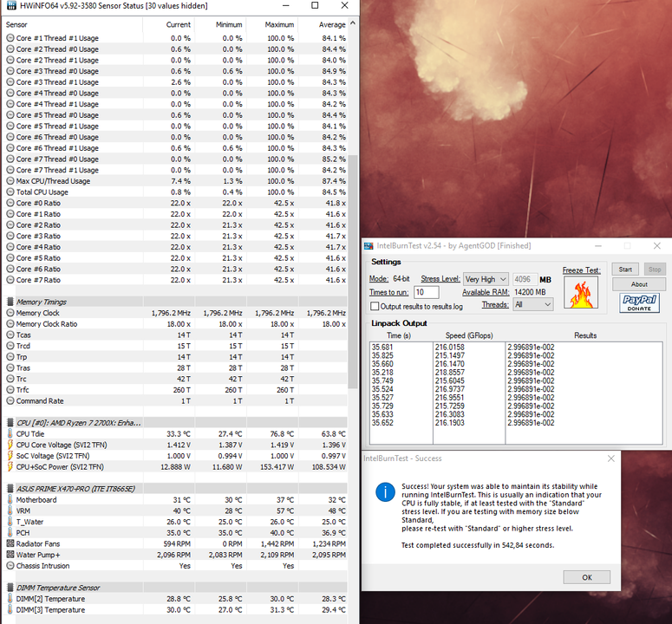Click the Speed (GFlops) column header

469,335
